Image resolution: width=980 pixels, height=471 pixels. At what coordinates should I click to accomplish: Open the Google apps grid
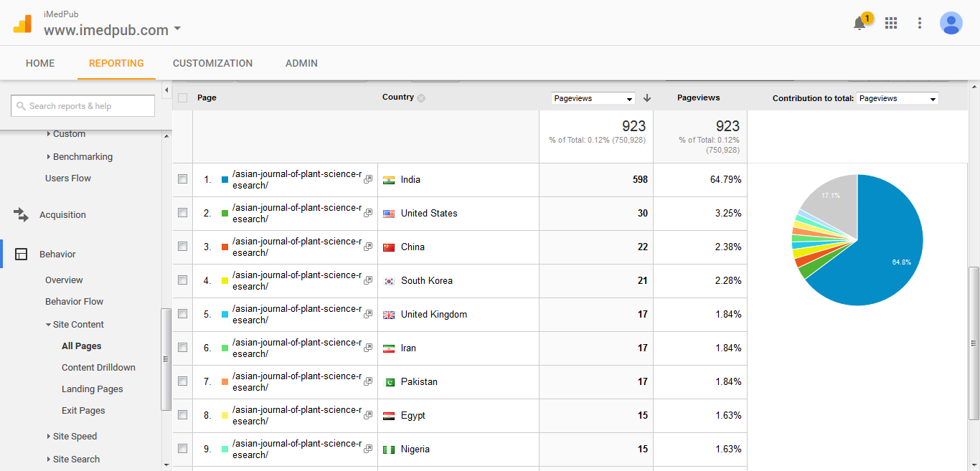(891, 23)
